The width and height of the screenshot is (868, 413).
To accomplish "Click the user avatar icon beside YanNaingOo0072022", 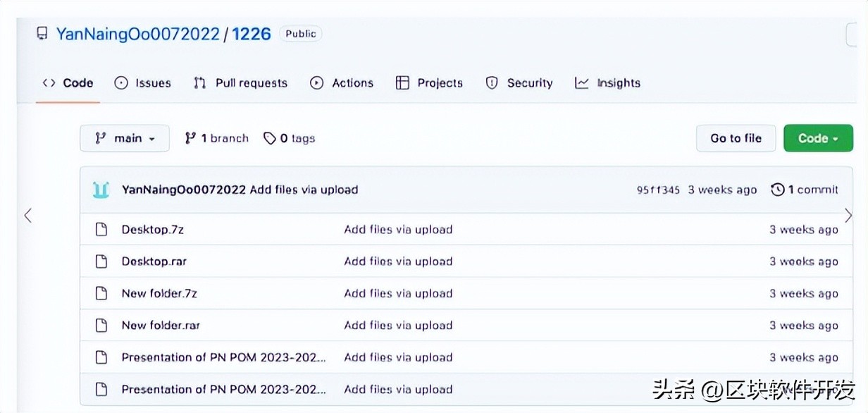I will 101,190.
